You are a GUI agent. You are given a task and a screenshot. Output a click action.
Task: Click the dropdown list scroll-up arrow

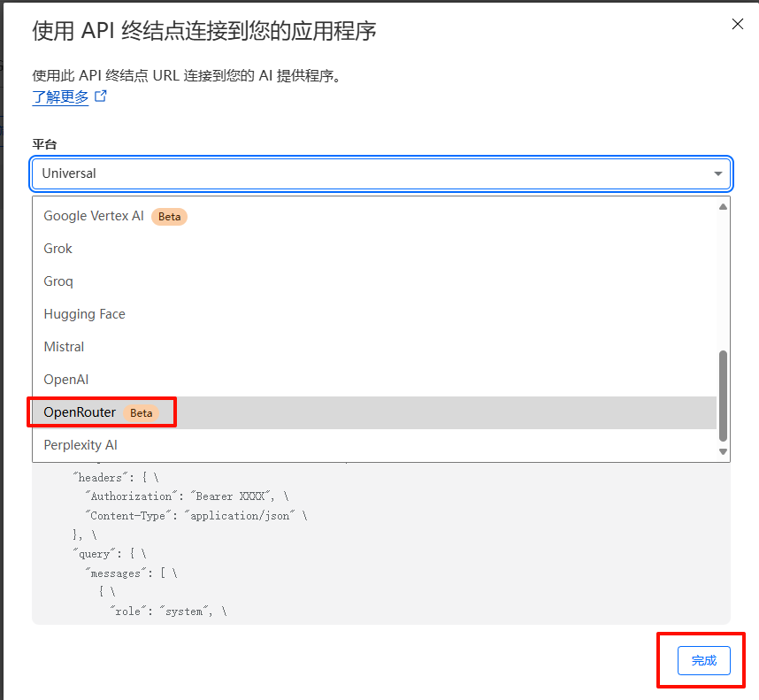pos(723,207)
